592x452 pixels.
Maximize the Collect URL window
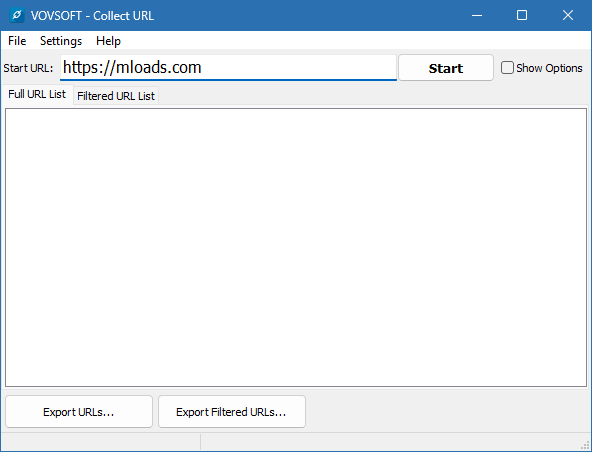[x=522, y=15]
